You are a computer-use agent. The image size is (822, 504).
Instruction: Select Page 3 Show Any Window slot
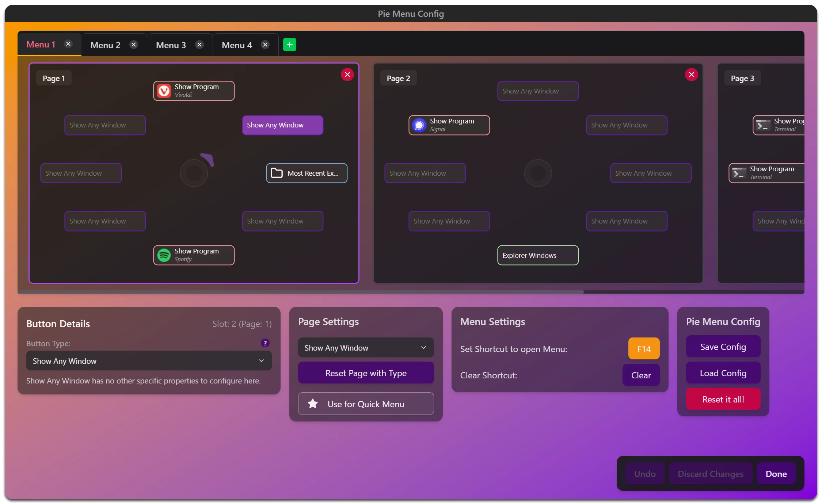779,221
